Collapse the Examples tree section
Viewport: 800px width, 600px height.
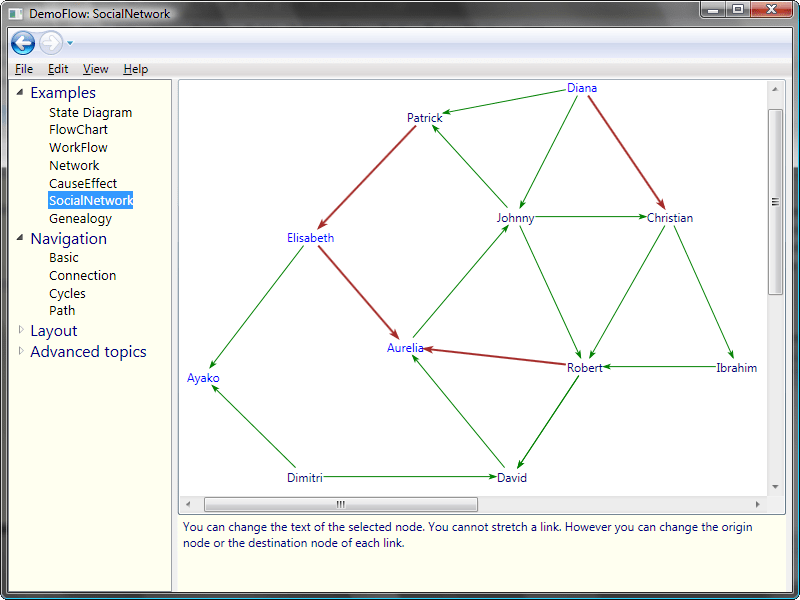pos(20,92)
